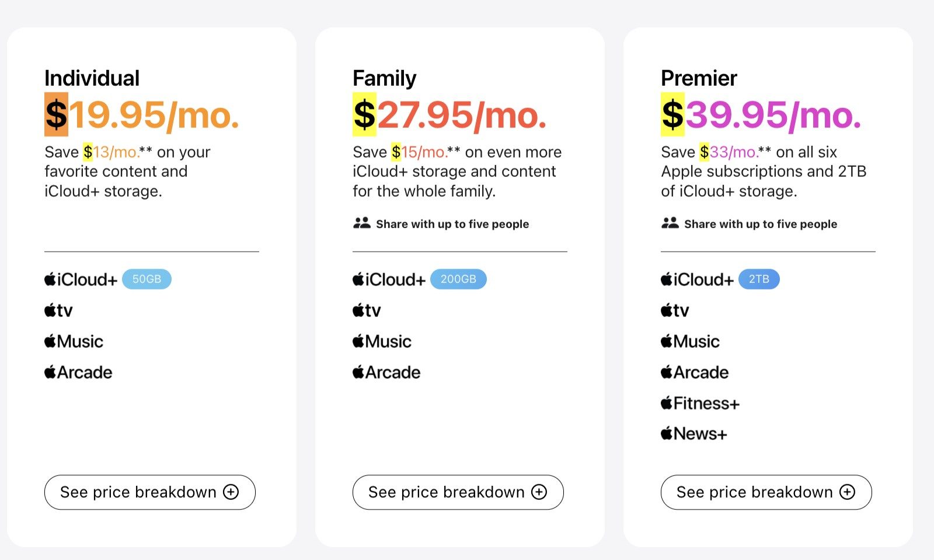Click the Apple TV logo in Individual plan
The height and width of the screenshot is (560, 934).
coord(58,310)
